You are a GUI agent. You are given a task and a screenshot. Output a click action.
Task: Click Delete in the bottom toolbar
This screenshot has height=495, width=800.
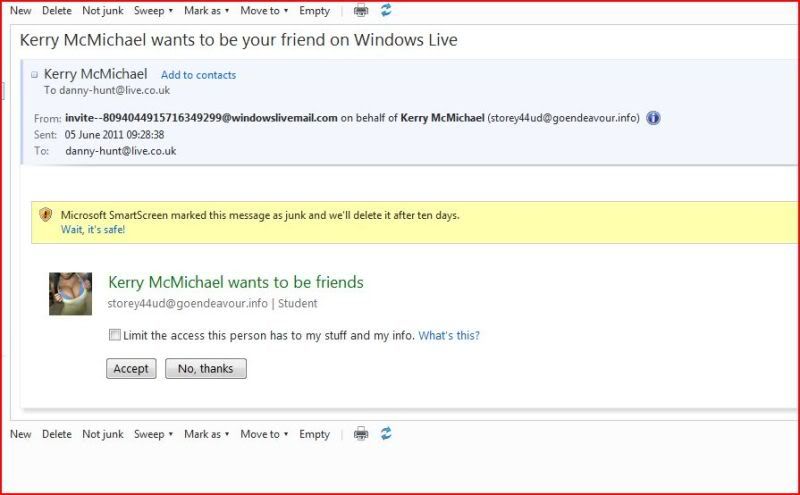pos(57,434)
